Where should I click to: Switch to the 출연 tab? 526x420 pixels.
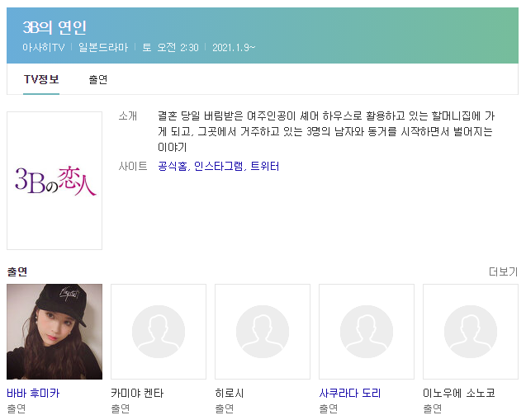pos(98,80)
